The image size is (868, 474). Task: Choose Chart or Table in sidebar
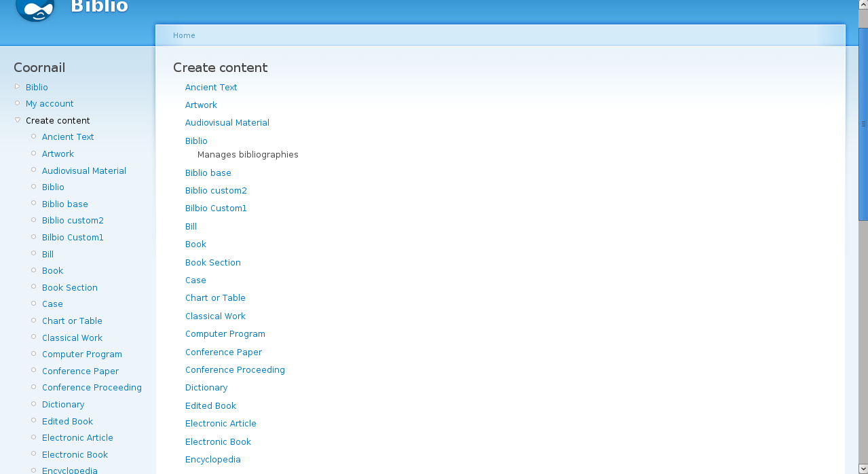(x=72, y=321)
